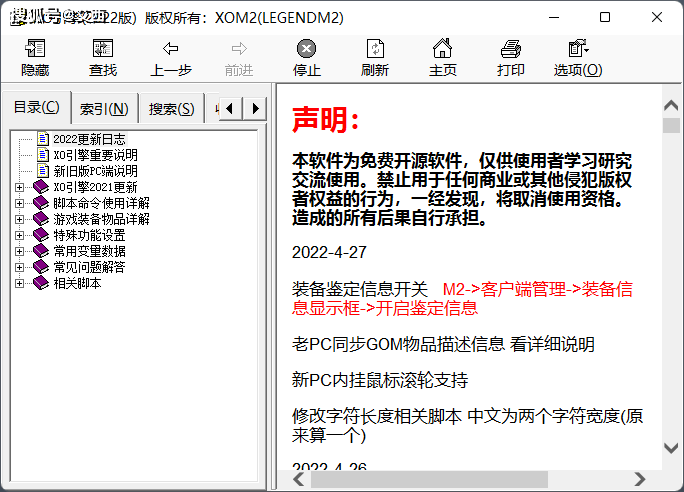
Task: Open the 选项(O) options toolbar icon
Action: (577, 58)
